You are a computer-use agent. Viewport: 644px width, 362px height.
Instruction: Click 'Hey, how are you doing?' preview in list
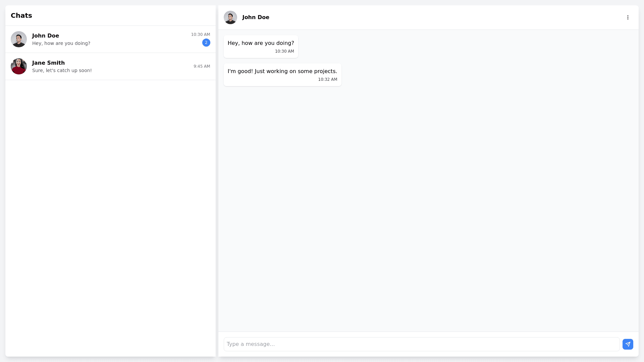coord(61,43)
